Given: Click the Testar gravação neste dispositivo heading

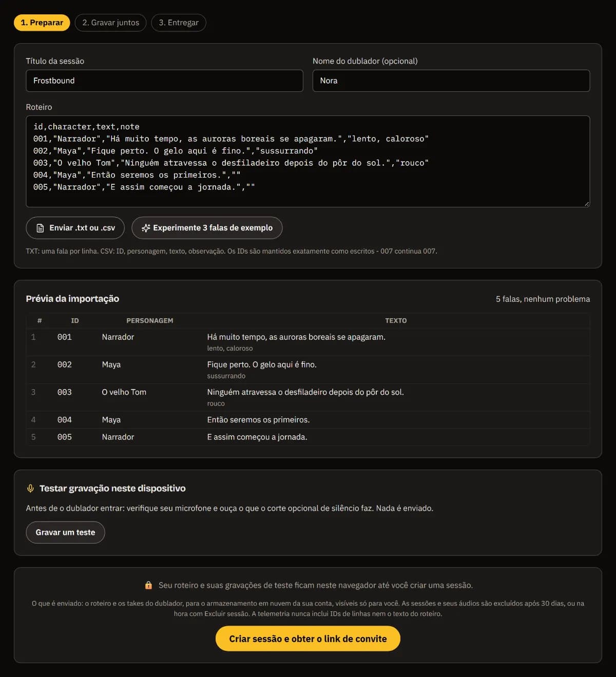Looking at the screenshot, I should (x=112, y=488).
